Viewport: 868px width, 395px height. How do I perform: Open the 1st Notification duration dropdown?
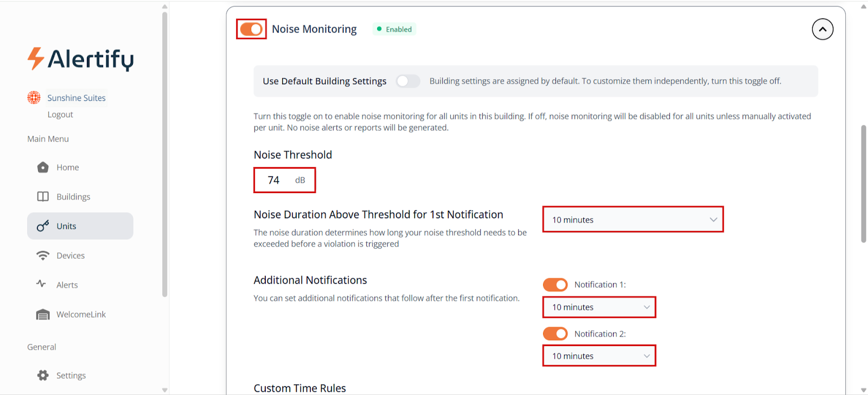633,220
